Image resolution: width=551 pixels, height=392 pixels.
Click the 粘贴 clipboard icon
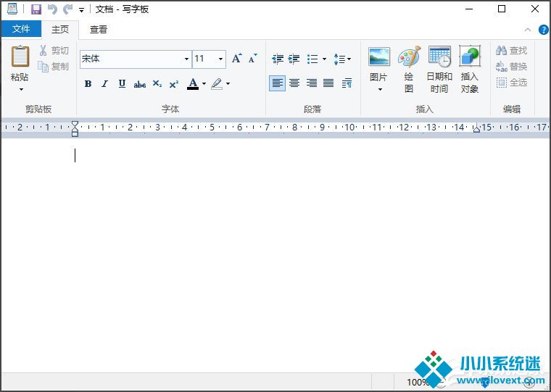(20, 57)
